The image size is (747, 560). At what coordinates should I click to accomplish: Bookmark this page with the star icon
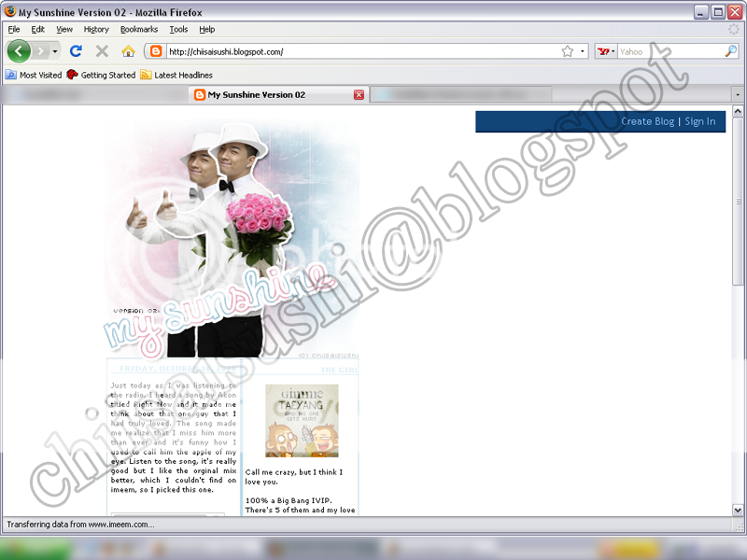click(x=567, y=51)
